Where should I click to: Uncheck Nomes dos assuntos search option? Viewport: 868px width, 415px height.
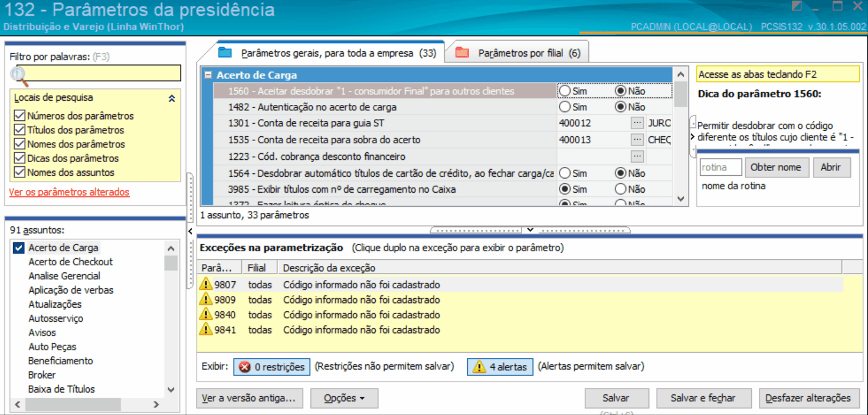[x=19, y=172]
